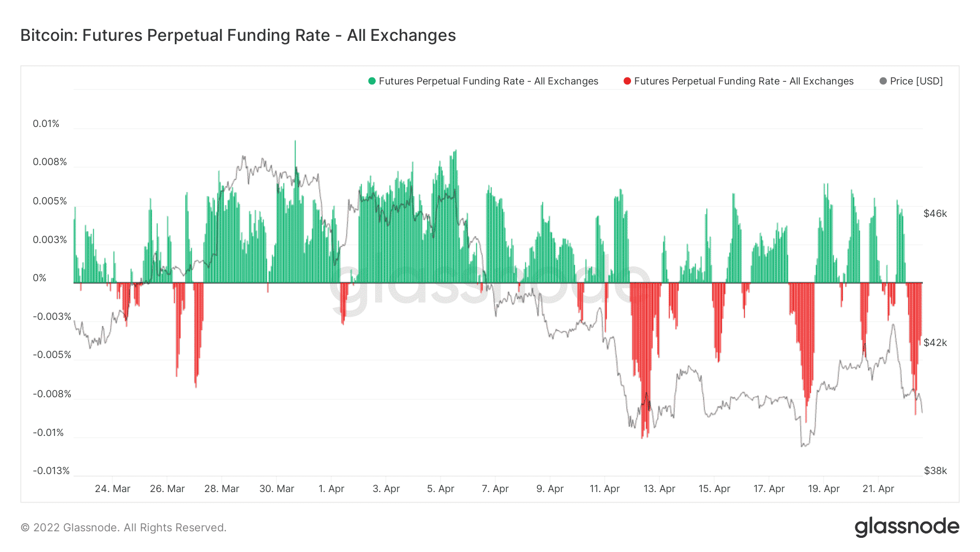The width and height of the screenshot is (980, 552).
Task: Click the 0% funding rate axis label
Action: click(x=40, y=278)
